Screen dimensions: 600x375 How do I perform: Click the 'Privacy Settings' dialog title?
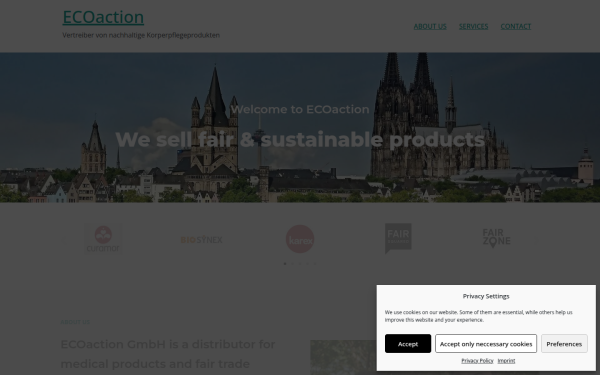coord(486,296)
